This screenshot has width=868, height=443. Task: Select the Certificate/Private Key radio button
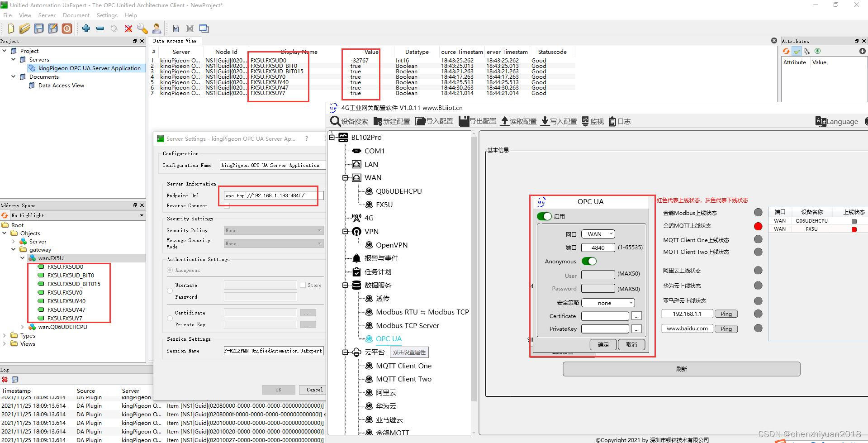point(170,319)
